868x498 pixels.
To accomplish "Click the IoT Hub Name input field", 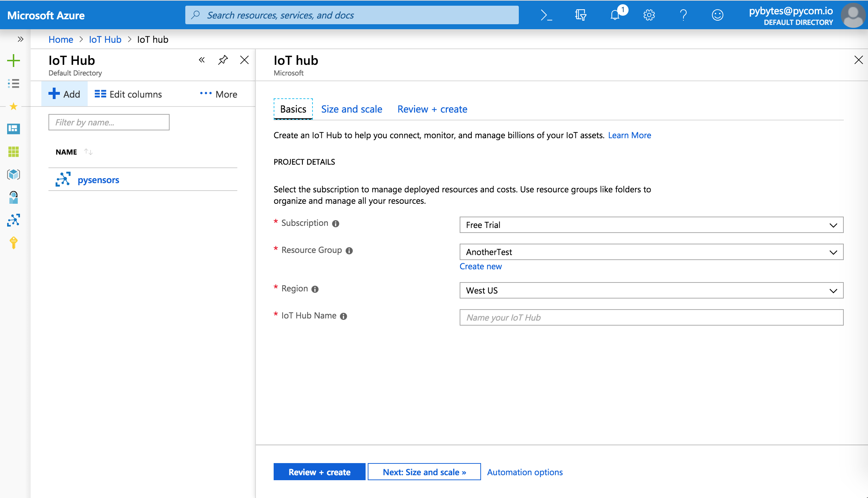I will (651, 317).
